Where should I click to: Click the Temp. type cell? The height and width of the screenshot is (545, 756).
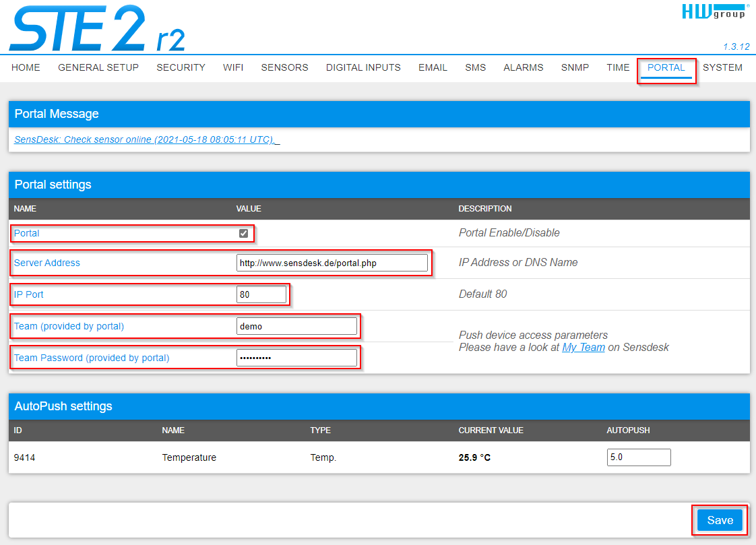323,457
